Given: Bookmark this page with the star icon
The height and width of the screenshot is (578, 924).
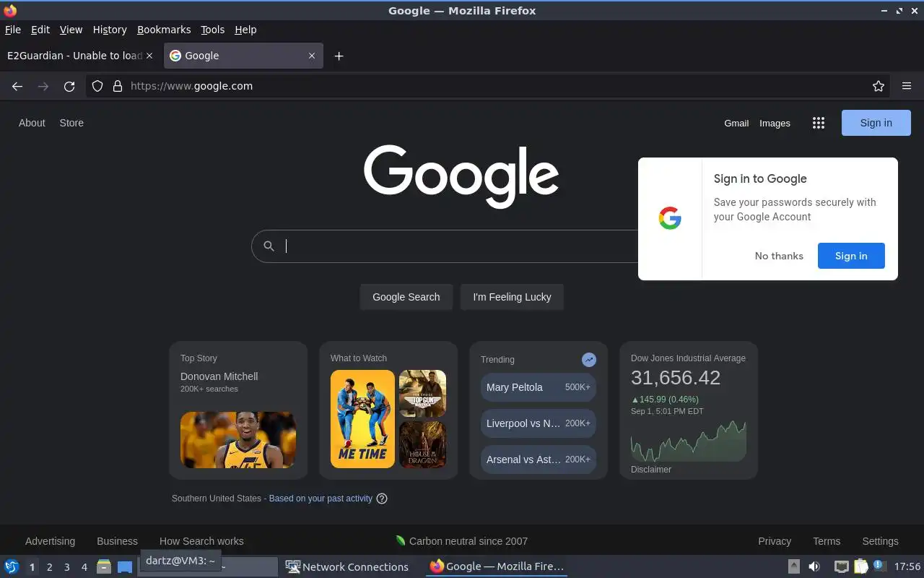Looking at the screenshot, I should pos(879,86).
